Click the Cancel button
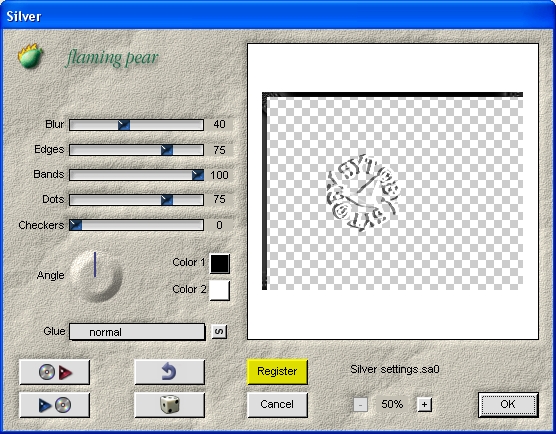This screenshot has height=434, width=556. click(277, 405)
